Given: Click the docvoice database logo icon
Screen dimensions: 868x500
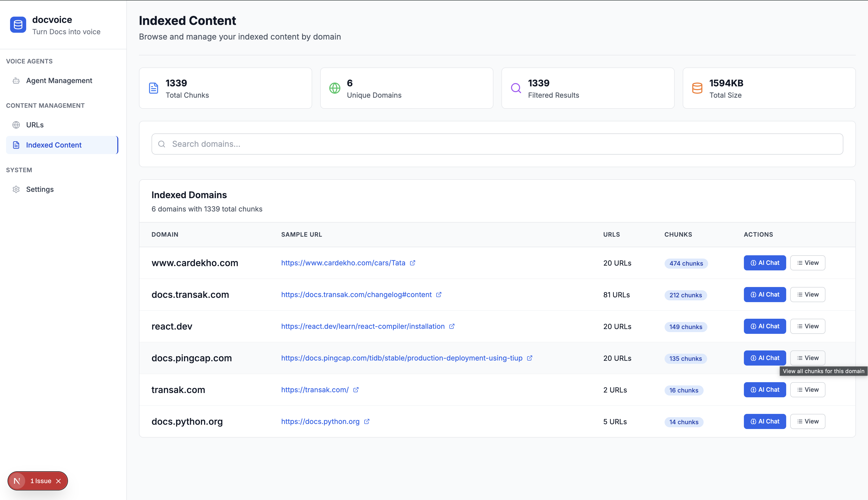Looking at the screenshot, I should coord(18,25).
